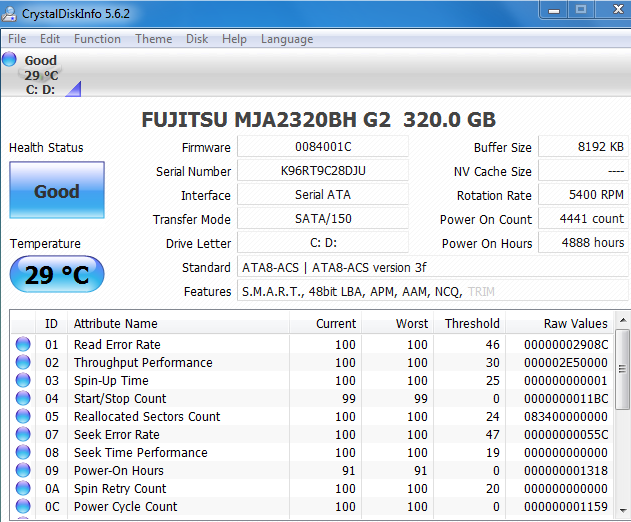Click the Drive Letter field C: D:
The height and width of the screenshot is (522, 631).
pyautogui.click(x=323, y=243)
